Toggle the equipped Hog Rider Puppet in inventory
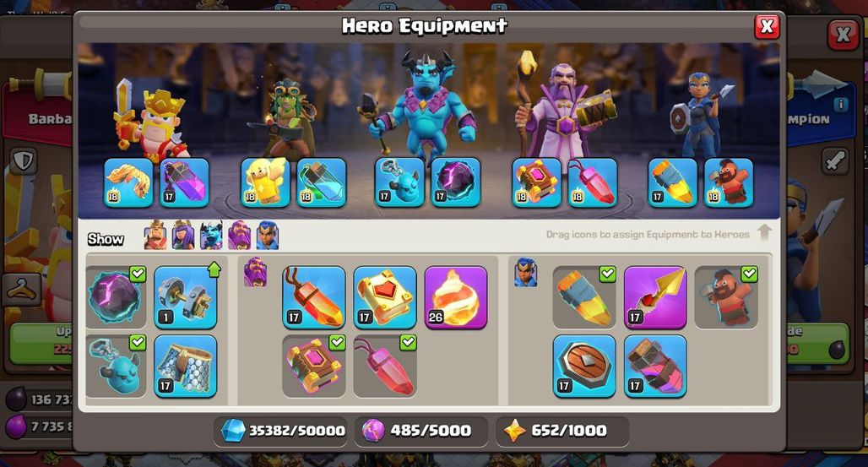Image resolution: width=868 pixels, height=467 pixels. [726, 297]
